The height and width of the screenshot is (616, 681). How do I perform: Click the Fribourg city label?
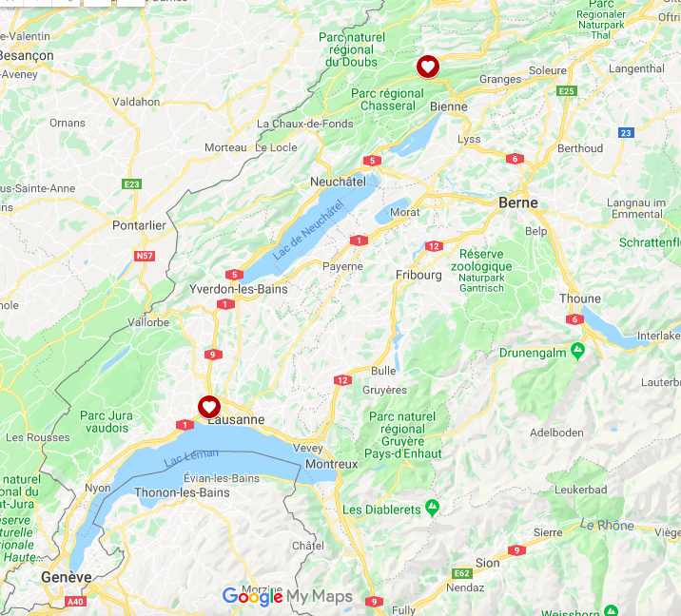coord(418,276)
